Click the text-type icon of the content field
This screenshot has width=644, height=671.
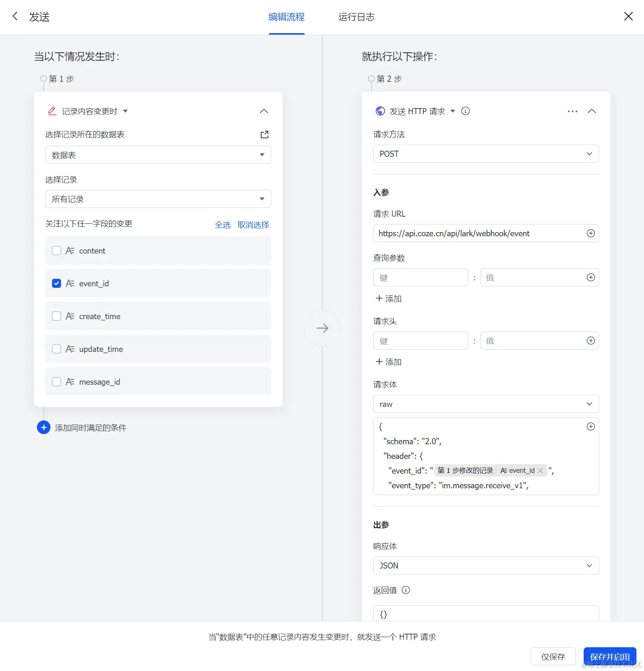coord(70,251)
